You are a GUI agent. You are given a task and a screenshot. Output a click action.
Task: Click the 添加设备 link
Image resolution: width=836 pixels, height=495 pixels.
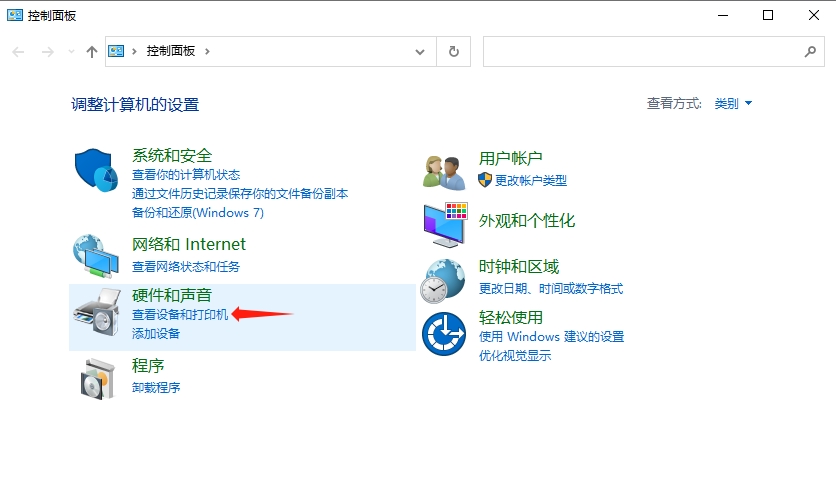156,334
